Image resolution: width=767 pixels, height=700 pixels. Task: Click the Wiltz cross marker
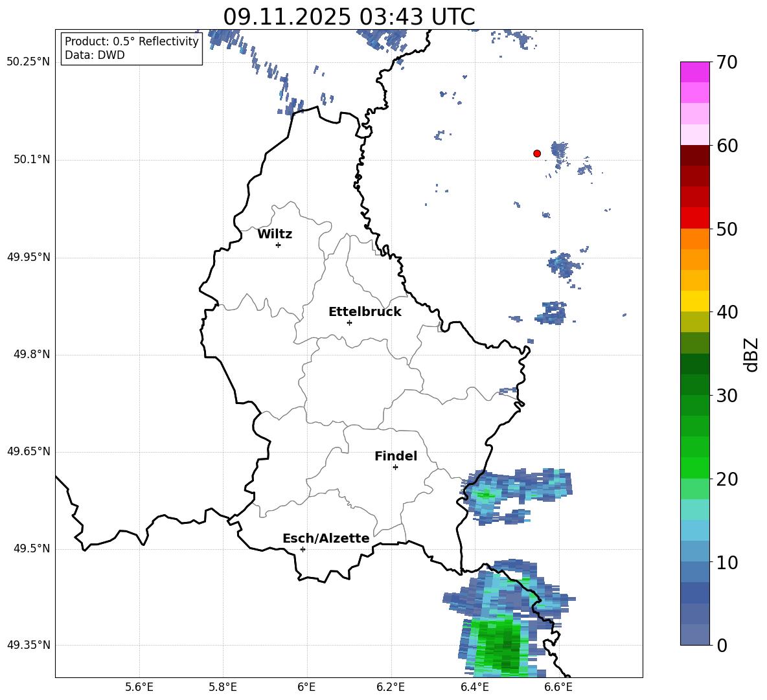pyautogui.click(x=279, y=245)
